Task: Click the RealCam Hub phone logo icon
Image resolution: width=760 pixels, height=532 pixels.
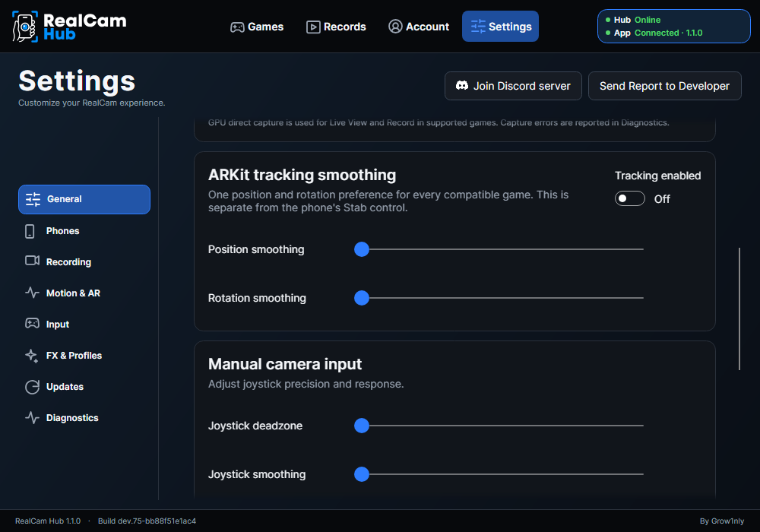Action: click(25, 27)
